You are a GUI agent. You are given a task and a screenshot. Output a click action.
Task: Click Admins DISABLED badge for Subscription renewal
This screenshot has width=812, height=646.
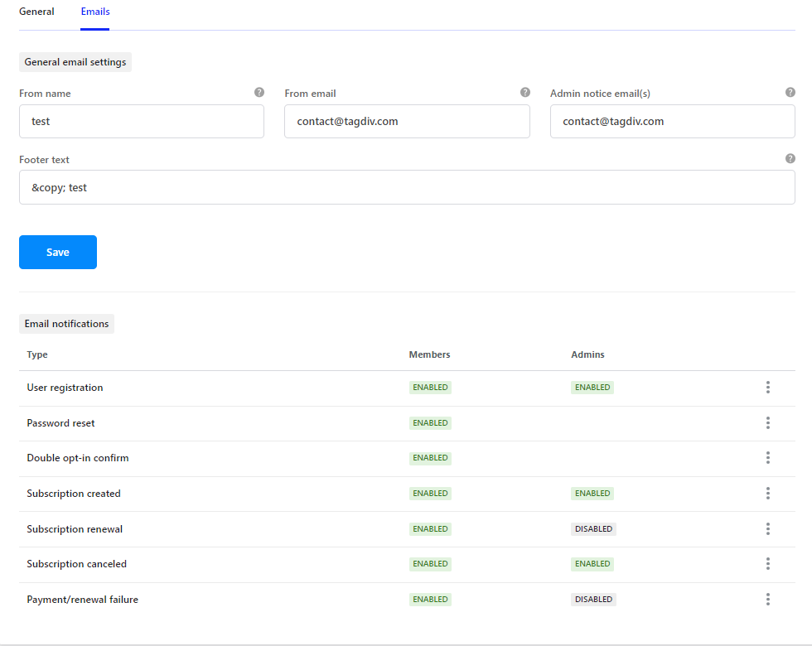(x=593, y=528)
